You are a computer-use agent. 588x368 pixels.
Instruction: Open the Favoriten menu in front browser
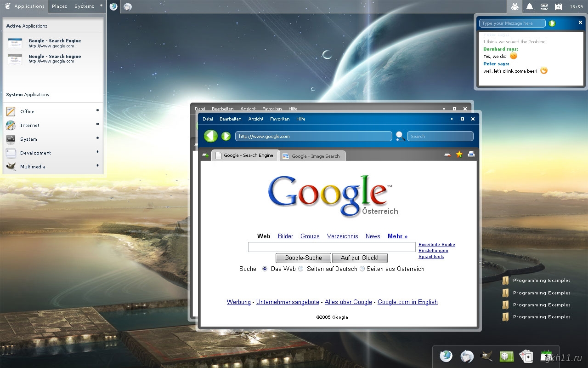tap(280, 119)
